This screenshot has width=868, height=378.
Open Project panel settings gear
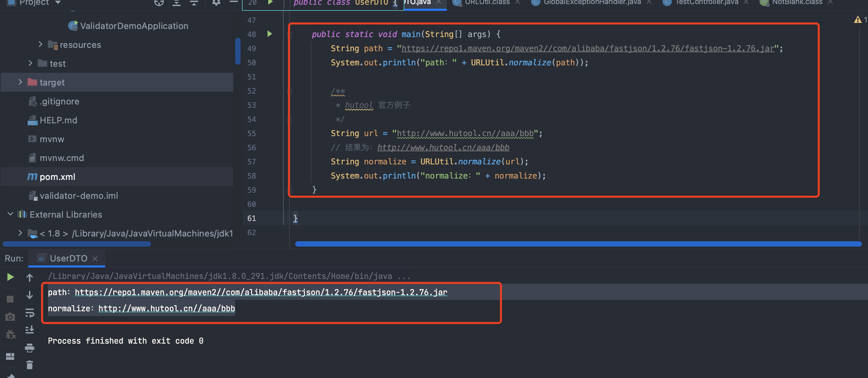tap(216, 3)
